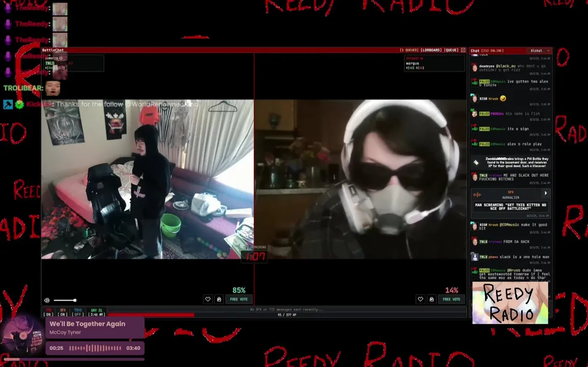Toggle the SFX [ON] switch
588x367 pixels.
point(63,312)
